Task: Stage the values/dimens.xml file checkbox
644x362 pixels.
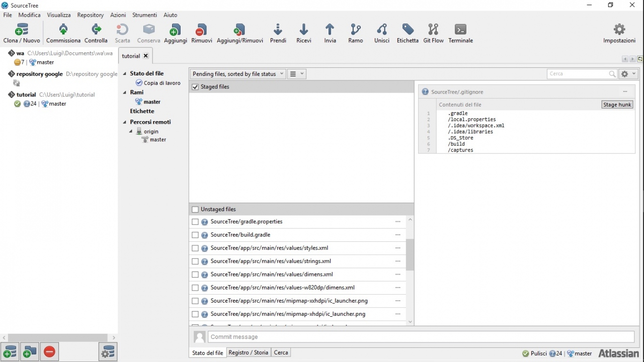Action: click(x=195, y=275)
